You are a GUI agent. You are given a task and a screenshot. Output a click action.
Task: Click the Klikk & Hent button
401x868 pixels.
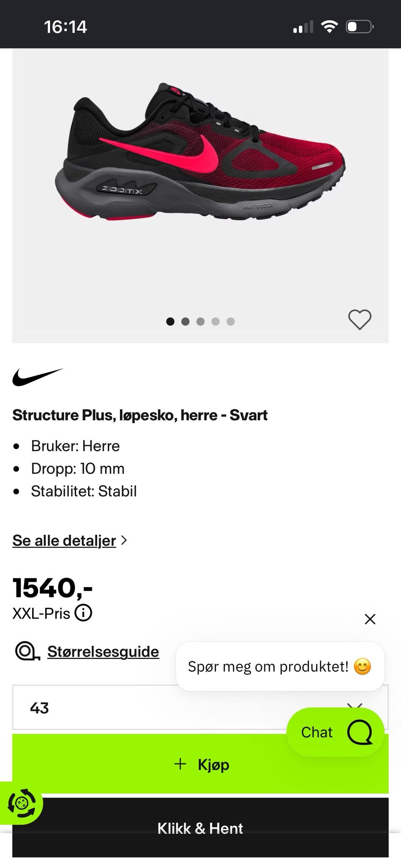[x=200, y=827]
